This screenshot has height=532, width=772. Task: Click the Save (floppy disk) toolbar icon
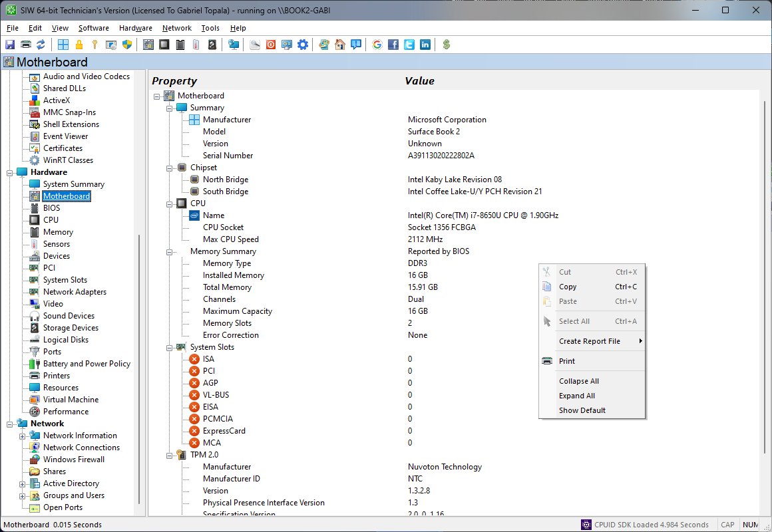(x=10, y=45)
